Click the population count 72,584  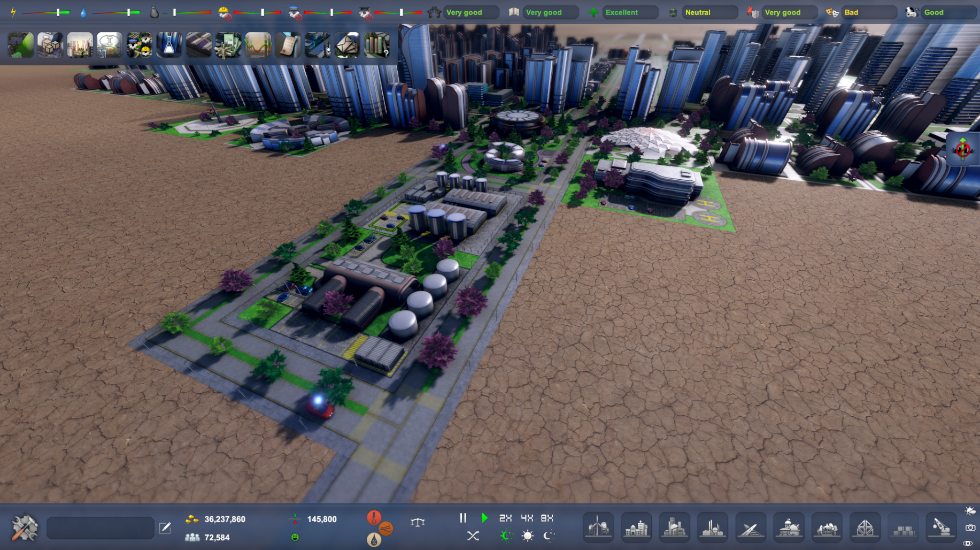(x=217, y=537)
